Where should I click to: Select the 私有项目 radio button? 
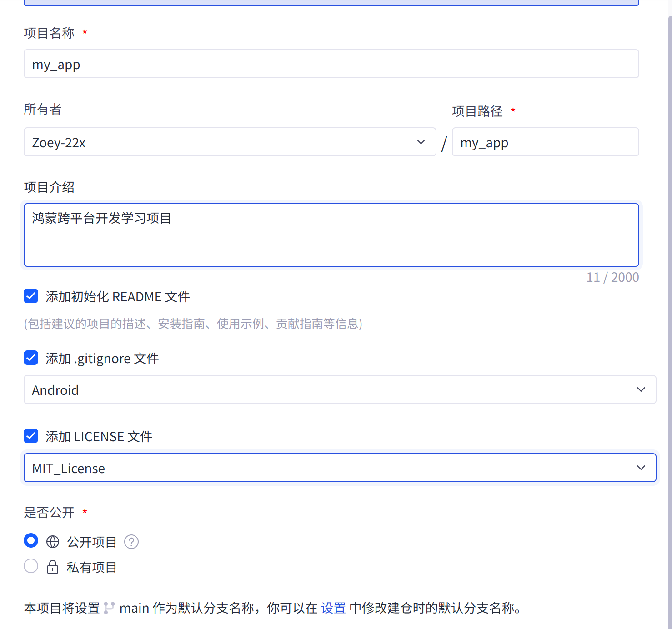(30, 566)
